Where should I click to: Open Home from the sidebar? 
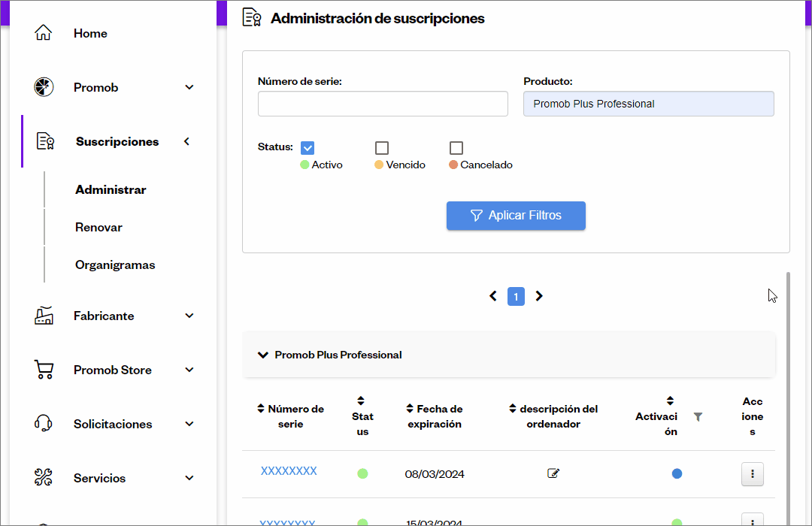coord(90,33)
